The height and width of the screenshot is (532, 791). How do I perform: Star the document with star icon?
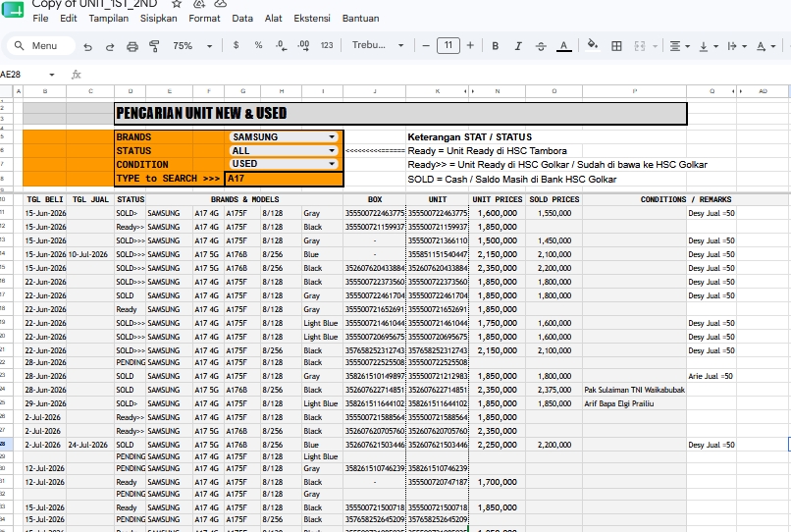pyautogui.click(x=177, y=4)
